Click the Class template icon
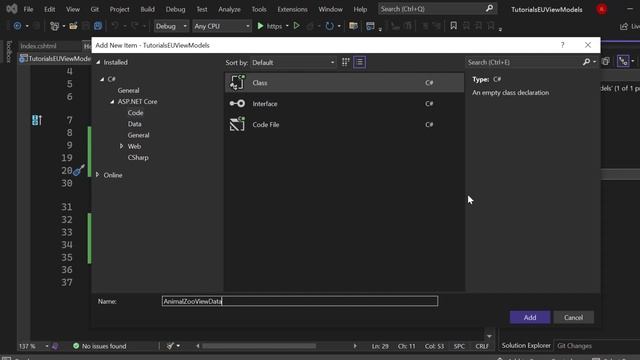The height and width of the screenshot is (360, 640). point(237,82)
